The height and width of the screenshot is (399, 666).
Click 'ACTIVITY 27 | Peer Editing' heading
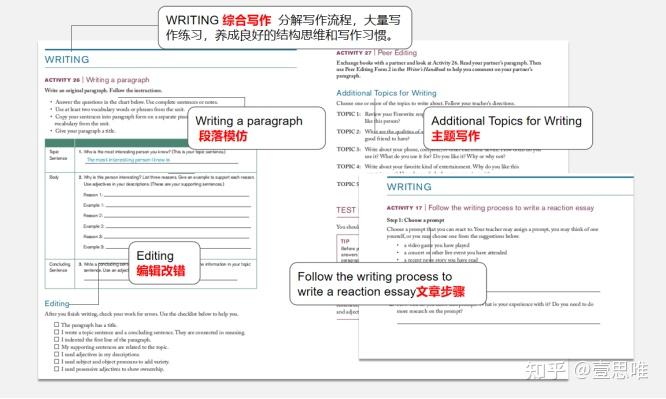tap(376, 53)
